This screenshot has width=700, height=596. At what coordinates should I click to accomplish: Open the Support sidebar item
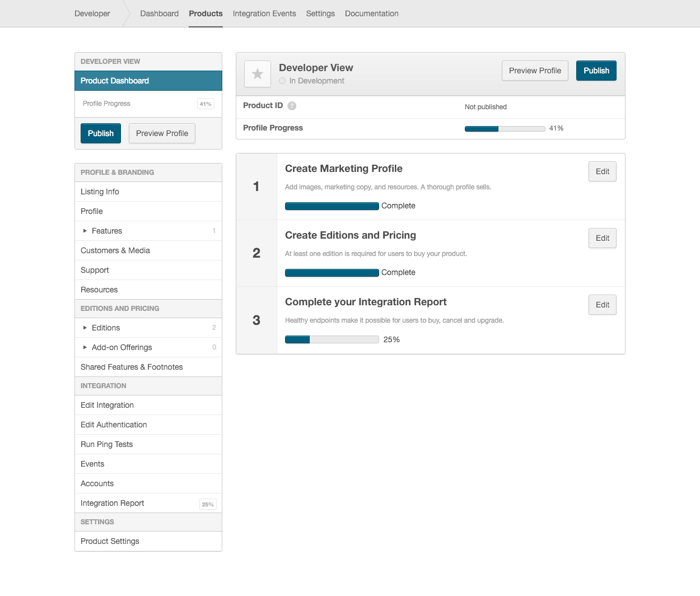tap(148, 270)
